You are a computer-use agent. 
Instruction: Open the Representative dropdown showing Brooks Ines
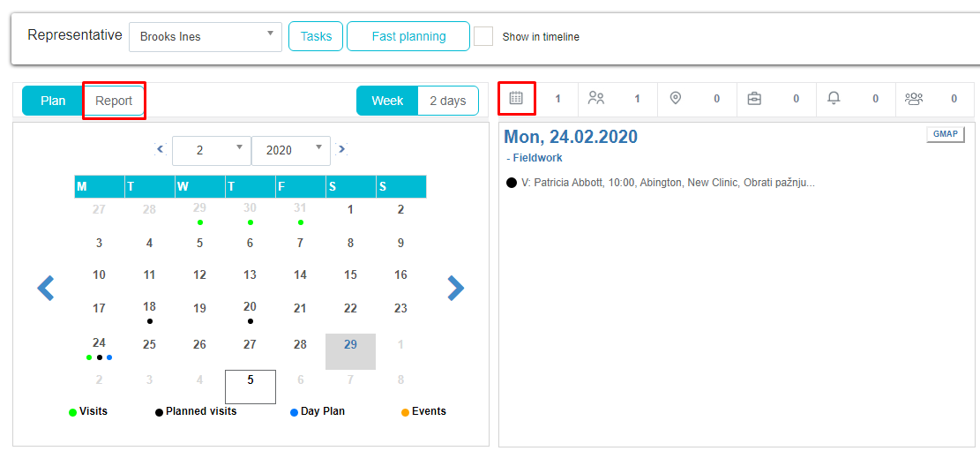click(206, 37)
